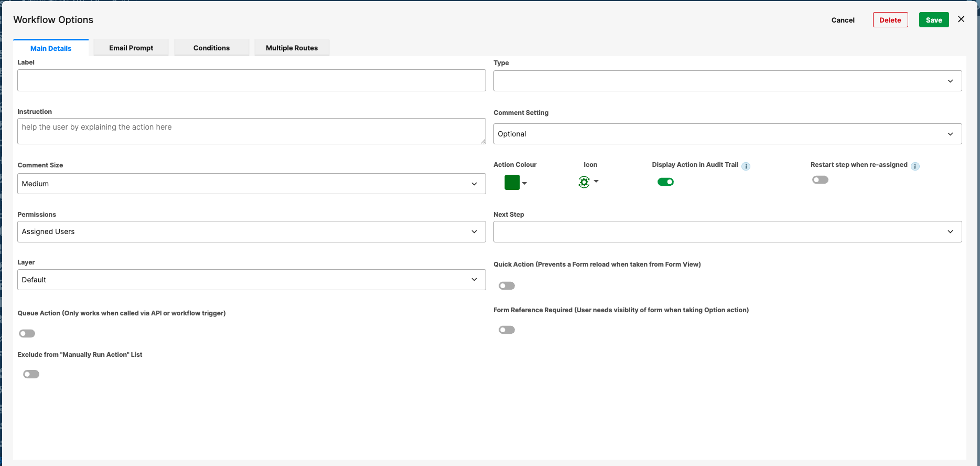Disable Display Action in Audit Trail toggle

click(665, 182)
